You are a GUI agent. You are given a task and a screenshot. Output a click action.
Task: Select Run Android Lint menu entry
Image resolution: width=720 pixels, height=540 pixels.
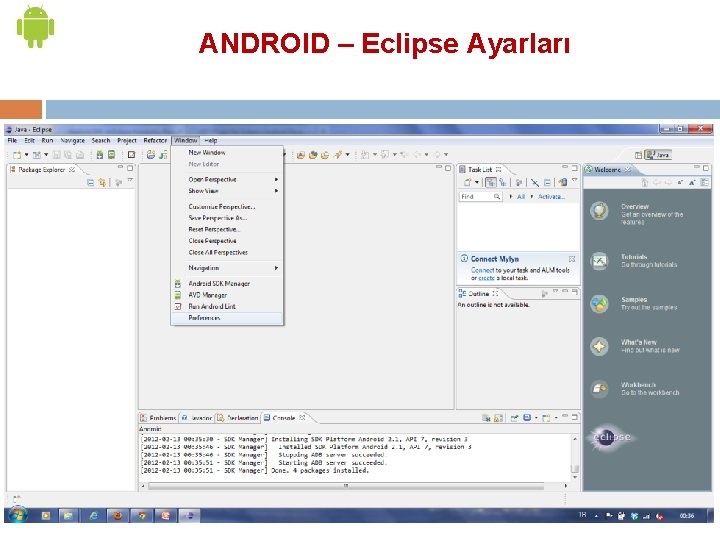pyautogui.click(x=227, y=306)
